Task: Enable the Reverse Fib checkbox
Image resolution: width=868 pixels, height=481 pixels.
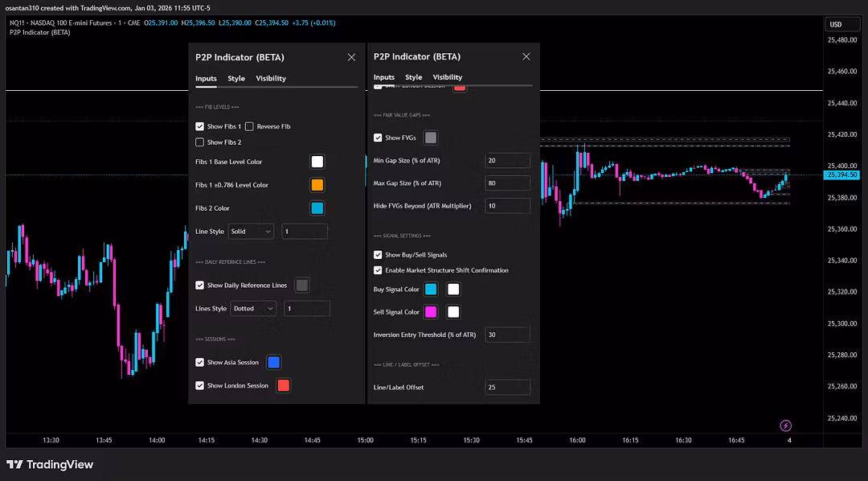Action: (249, 126)
